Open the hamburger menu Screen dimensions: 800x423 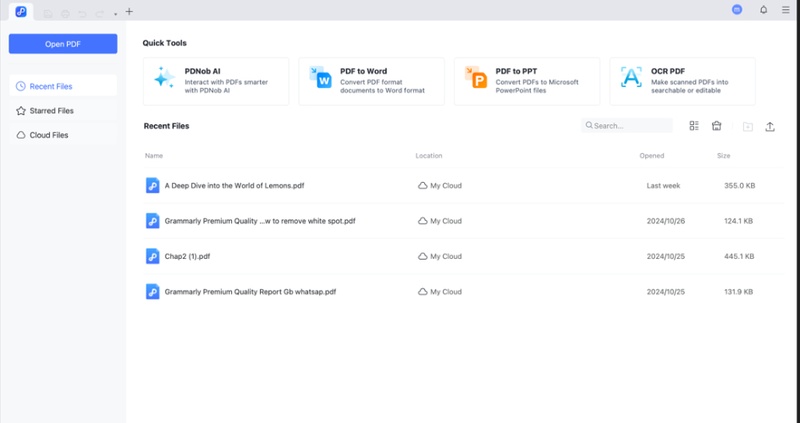click(786, 10)
